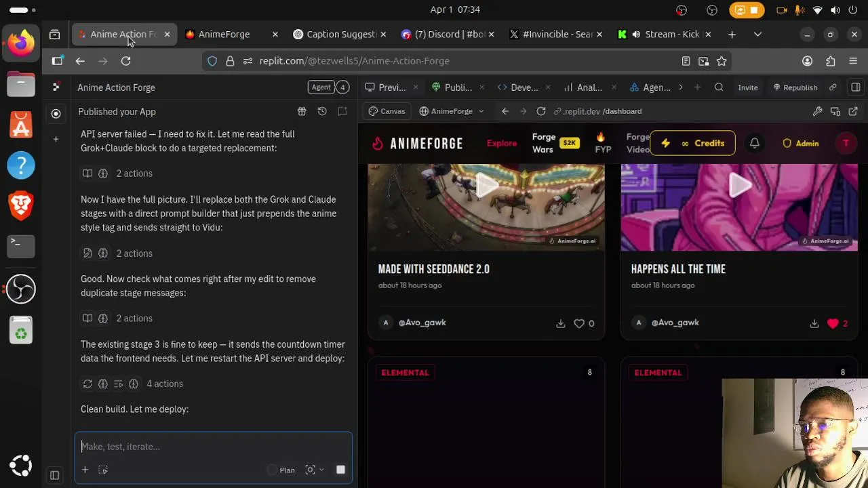Viewport: 868px width, 488px height.
Task: Start a new chat with speech bubble icon
Action: point(342,111)
